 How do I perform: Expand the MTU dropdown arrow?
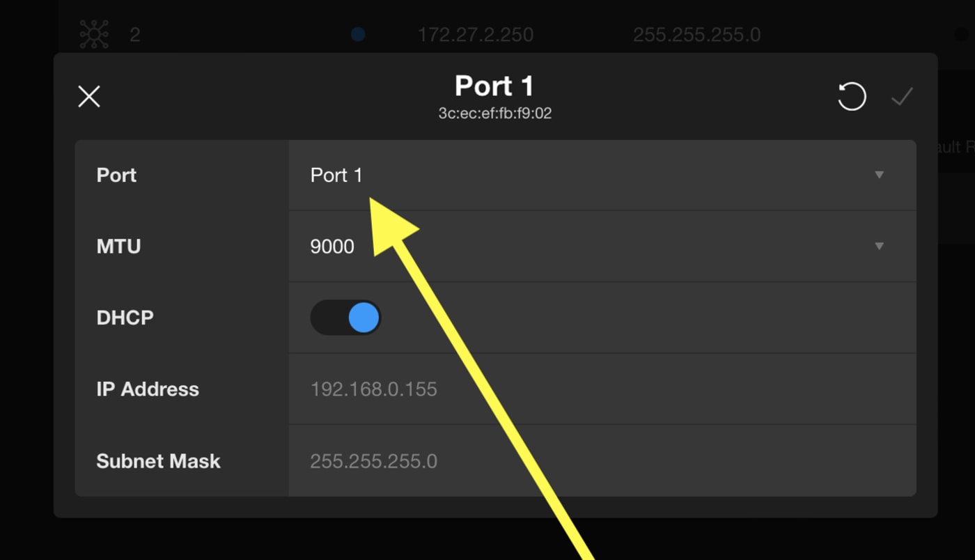point(879,246)
